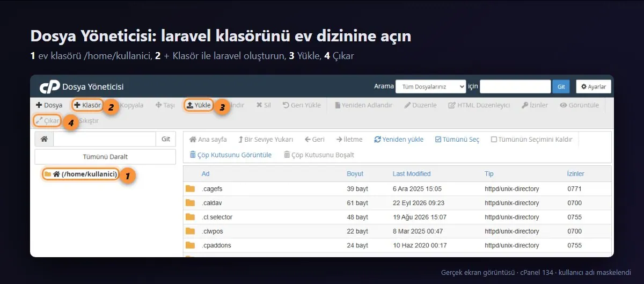
Task: Select the .cl.selector name
Action: pos(217,217)
